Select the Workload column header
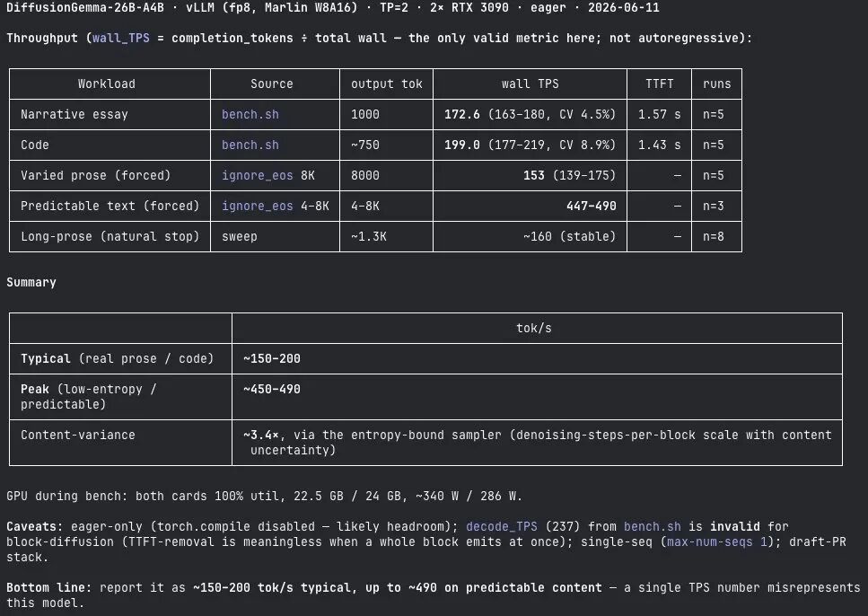Viewport: 868px width, 616px height. click(106, 84)
